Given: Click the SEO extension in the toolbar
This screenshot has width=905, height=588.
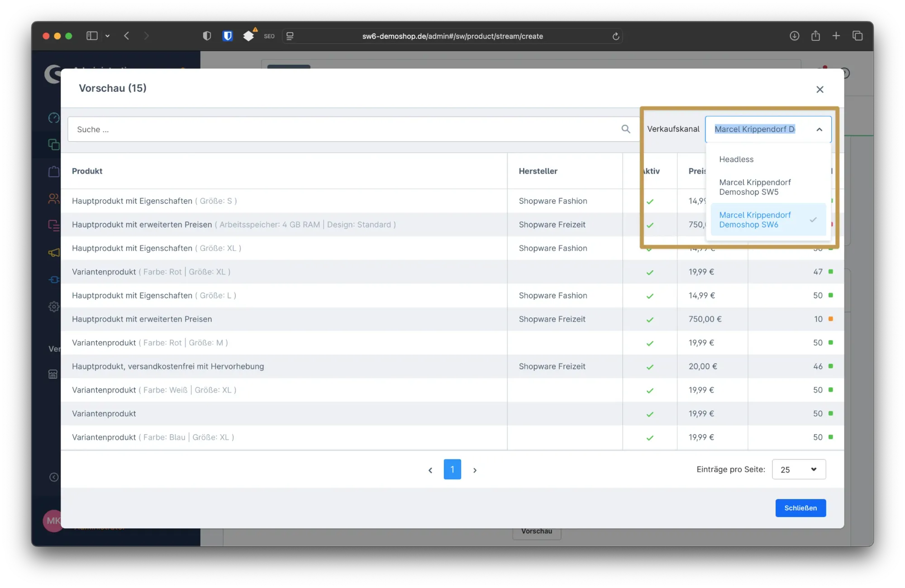Looking at the screenshot, I should coord(269,36).
